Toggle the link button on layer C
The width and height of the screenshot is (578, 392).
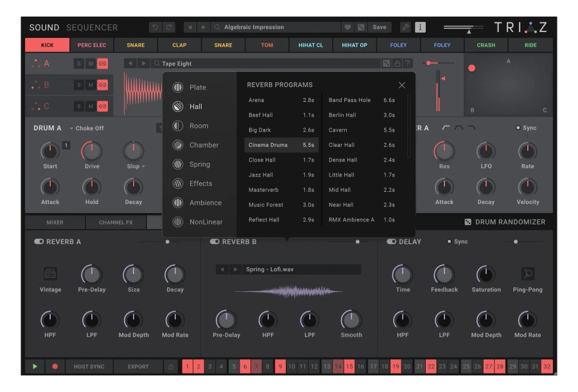103,107
